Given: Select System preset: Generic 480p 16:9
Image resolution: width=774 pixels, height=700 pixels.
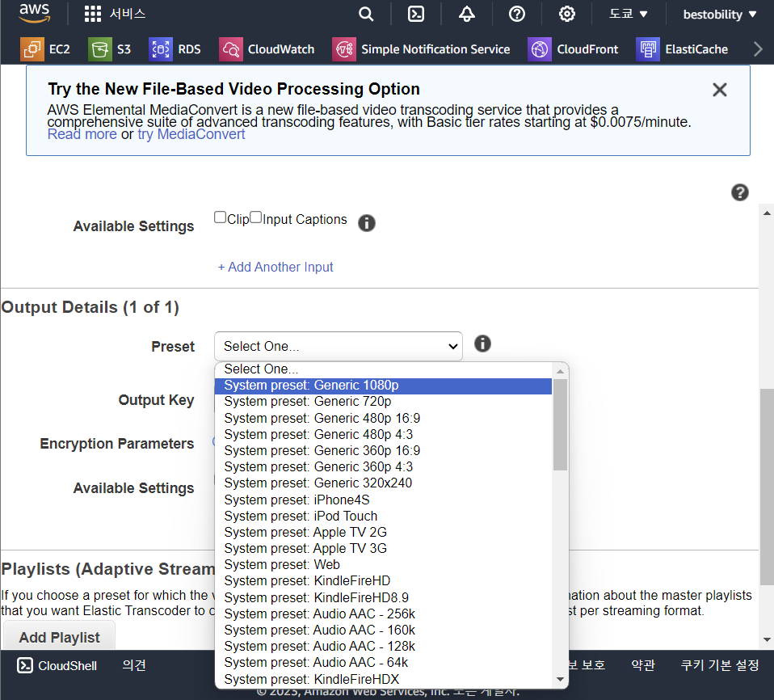Looking at the screenshot, I should [383, 418].
